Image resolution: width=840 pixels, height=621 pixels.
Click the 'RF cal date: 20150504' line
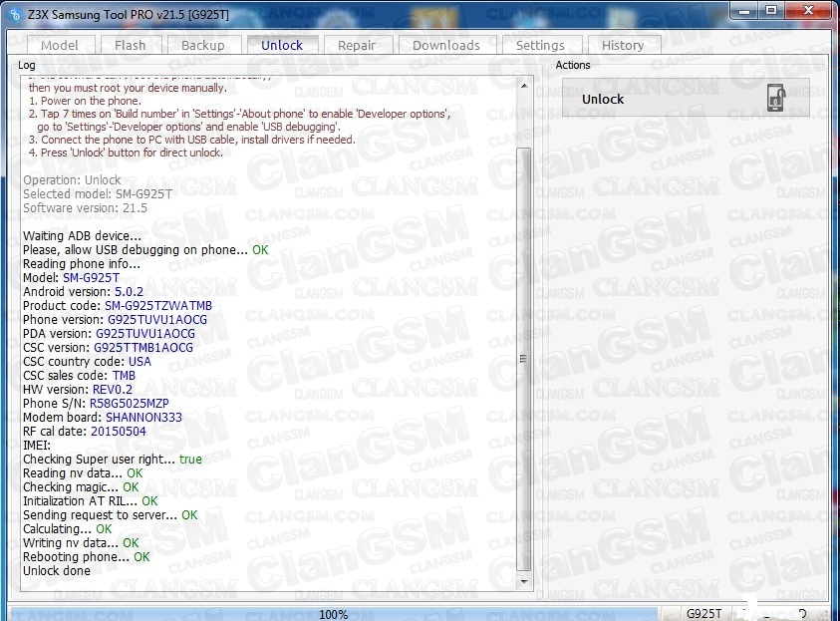pos(84,431)
